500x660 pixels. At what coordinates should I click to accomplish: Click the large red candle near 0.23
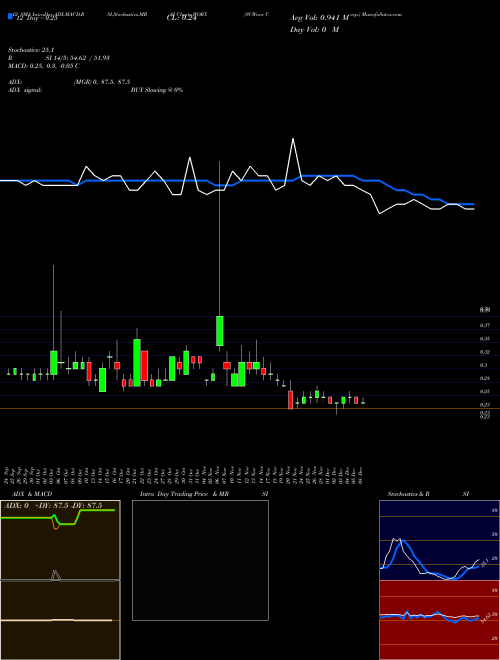click(290, 400)
